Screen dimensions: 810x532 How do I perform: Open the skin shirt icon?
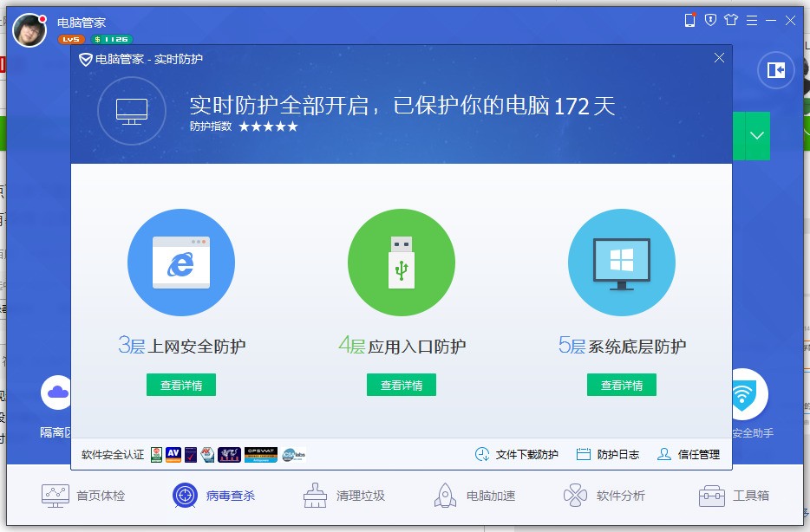(x=731, y=20)
